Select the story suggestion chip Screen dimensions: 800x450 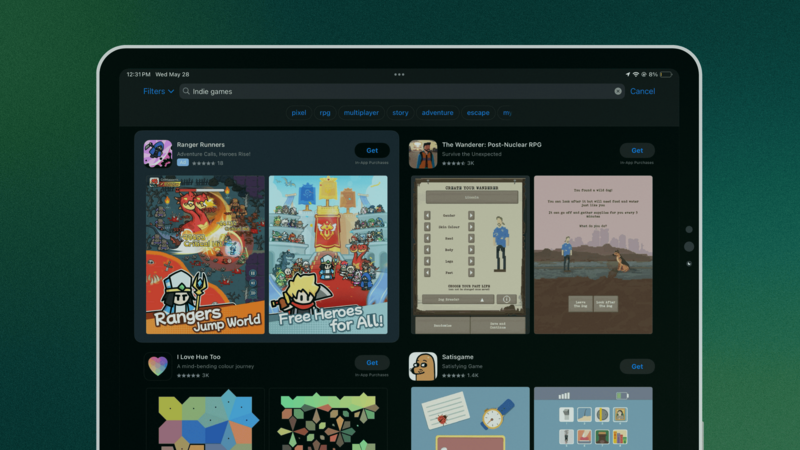pos(400,113)
